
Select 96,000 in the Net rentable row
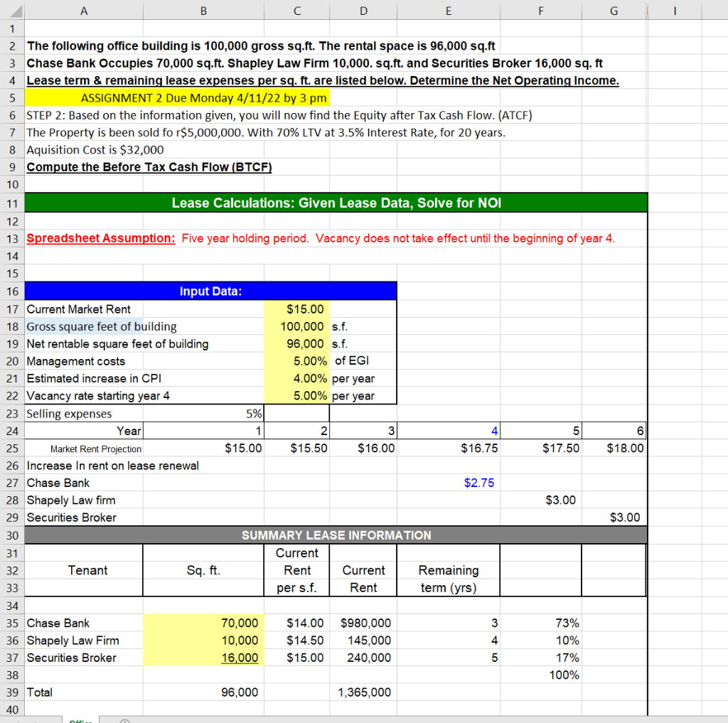296,343
